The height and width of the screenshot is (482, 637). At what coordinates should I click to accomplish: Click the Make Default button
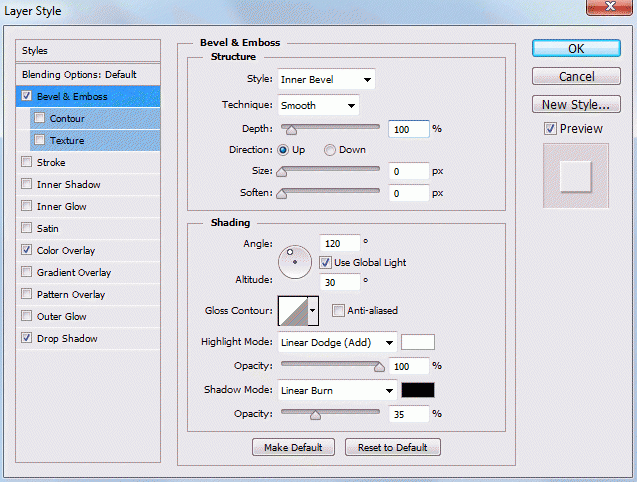pos(293,447)
